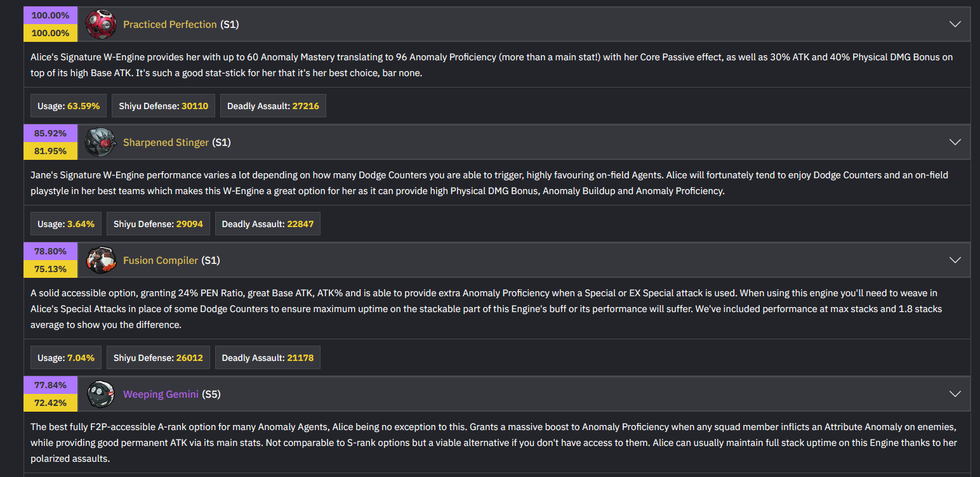Image resolution: width=980 pixels, height=477 pixels.
Task: Click the Weeping Gemini W-Engine icon
Action: pos(100,394)
